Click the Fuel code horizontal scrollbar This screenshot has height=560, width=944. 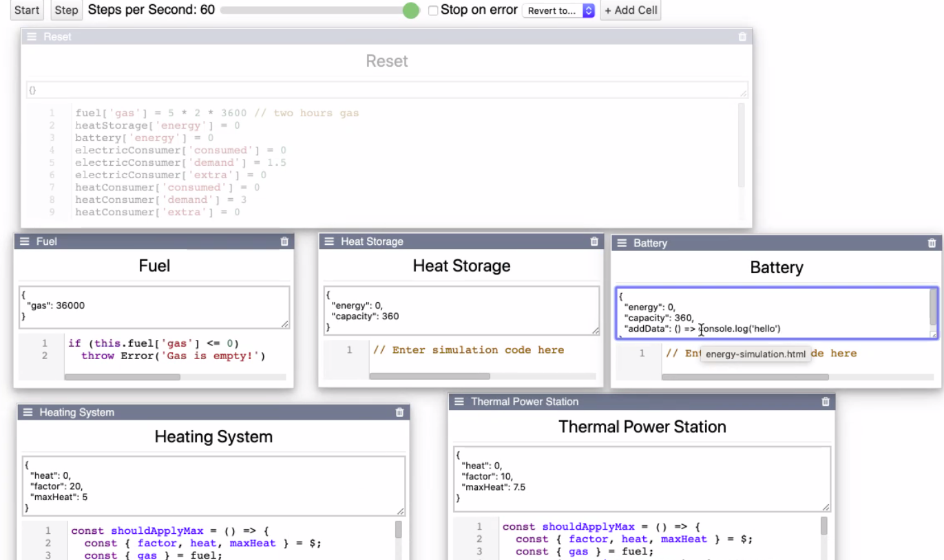point(123,377)
